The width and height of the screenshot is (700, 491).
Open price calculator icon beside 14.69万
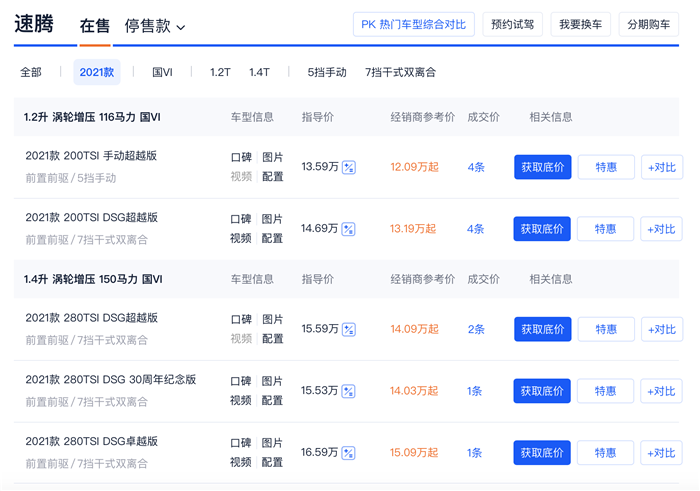pos(348,229)
